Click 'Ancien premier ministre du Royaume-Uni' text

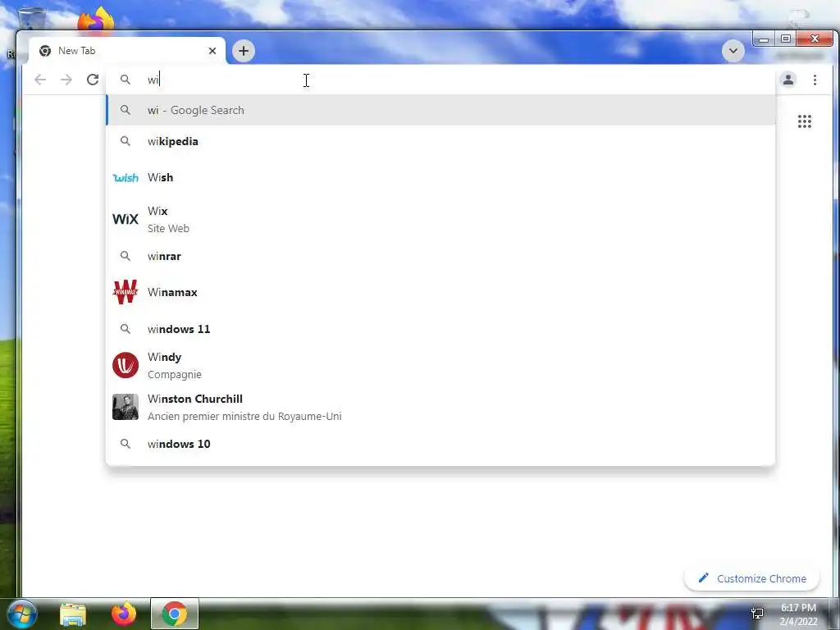coord(244,416)
